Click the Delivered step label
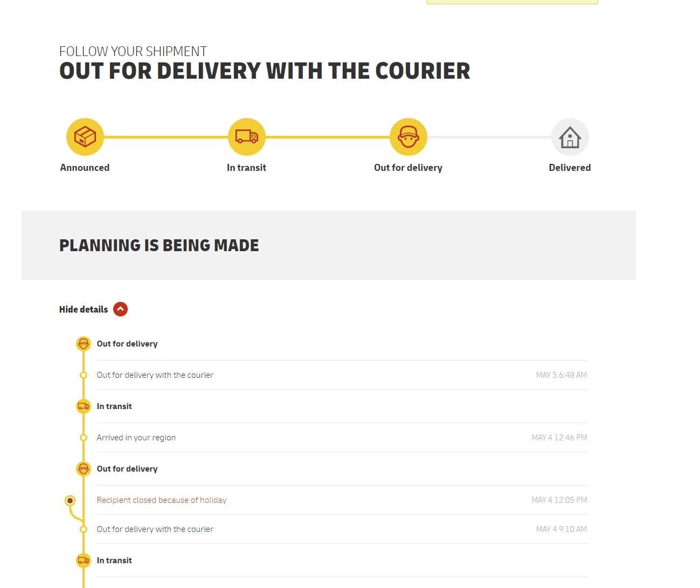The image size is (700, 588). point(570,168)
